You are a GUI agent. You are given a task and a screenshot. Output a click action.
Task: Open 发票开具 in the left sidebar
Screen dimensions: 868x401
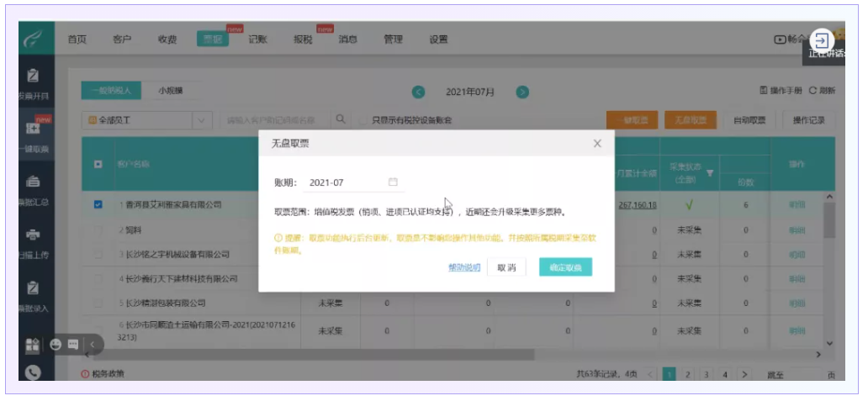pyautogui.click(x=34, y=83)
